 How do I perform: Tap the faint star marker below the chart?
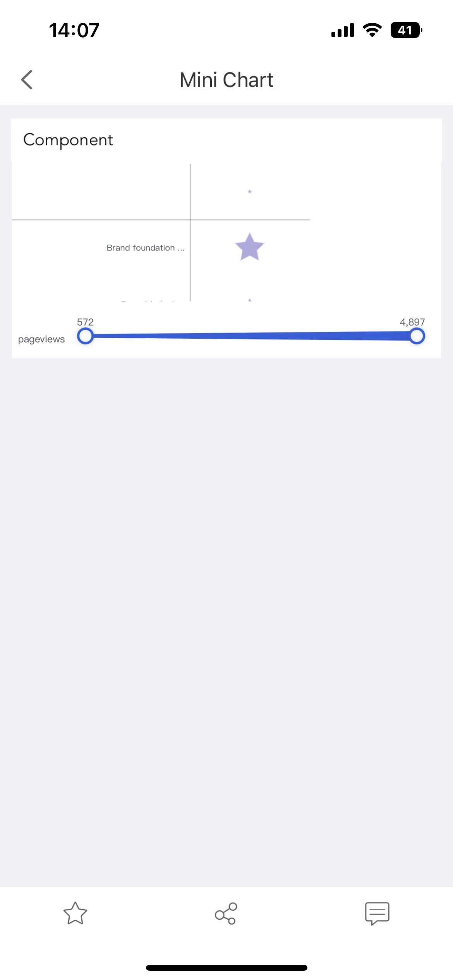coord(250,299)
